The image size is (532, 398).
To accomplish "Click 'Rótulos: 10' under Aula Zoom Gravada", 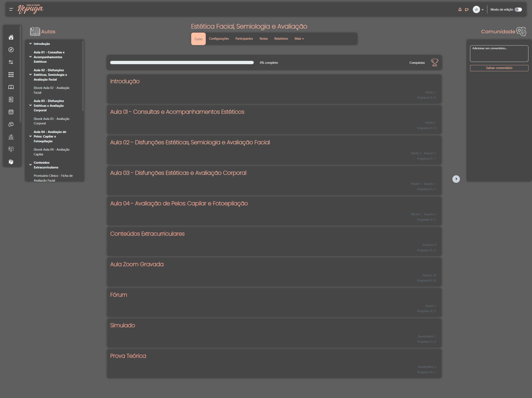I will point(429,275).
